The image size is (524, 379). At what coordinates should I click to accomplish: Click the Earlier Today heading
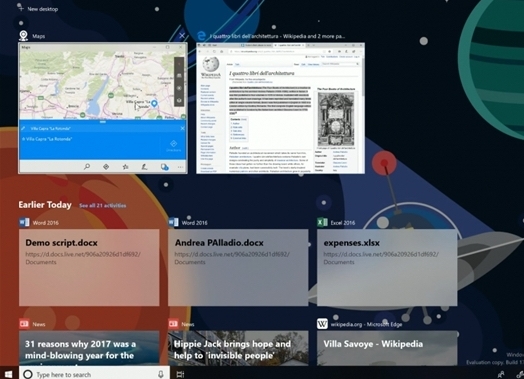tap(45, 205)
